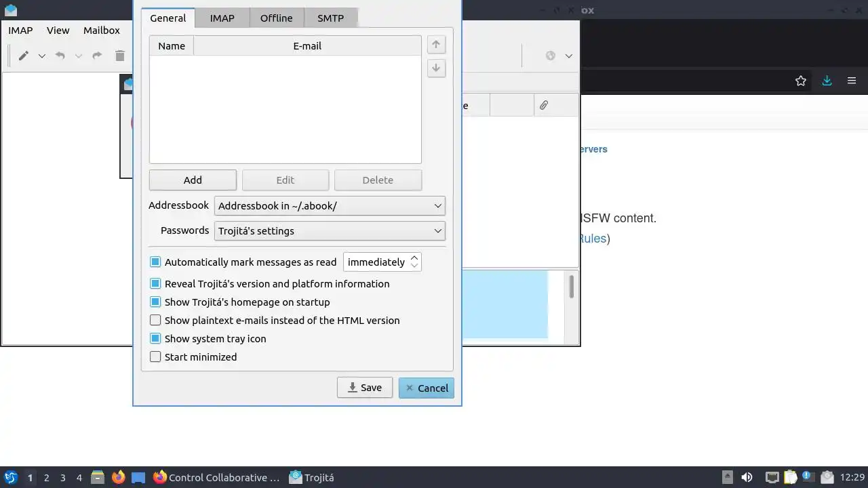Open the Mailbox menu in Trojitá

coord(102,30)
